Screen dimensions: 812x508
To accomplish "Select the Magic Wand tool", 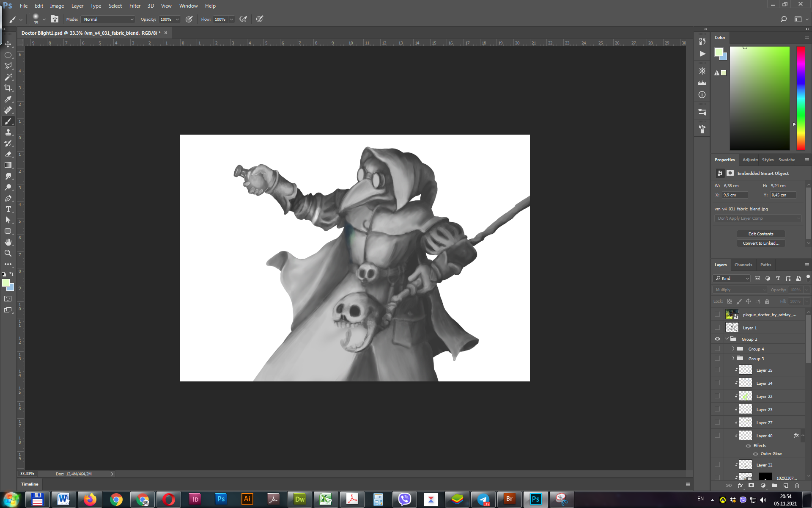I will [8, 77].
